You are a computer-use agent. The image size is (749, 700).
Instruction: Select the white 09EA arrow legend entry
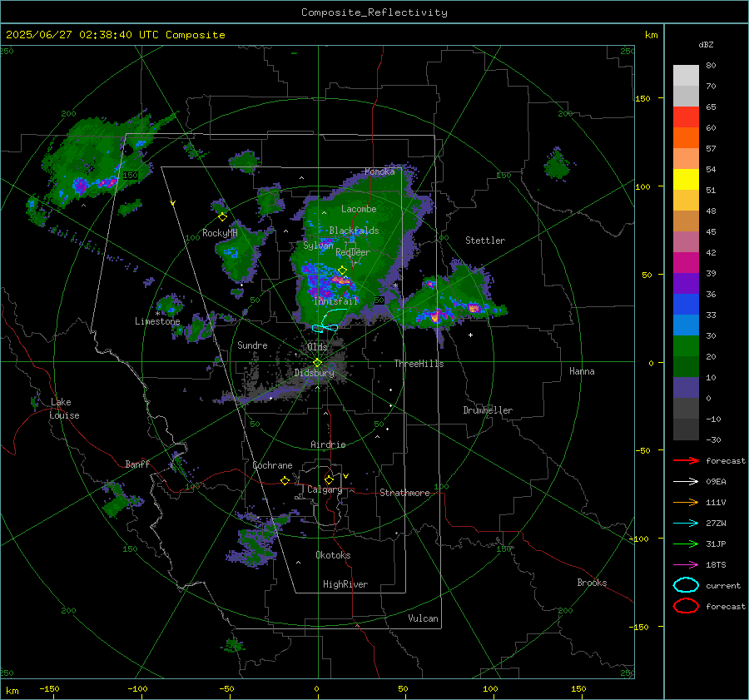686,482
